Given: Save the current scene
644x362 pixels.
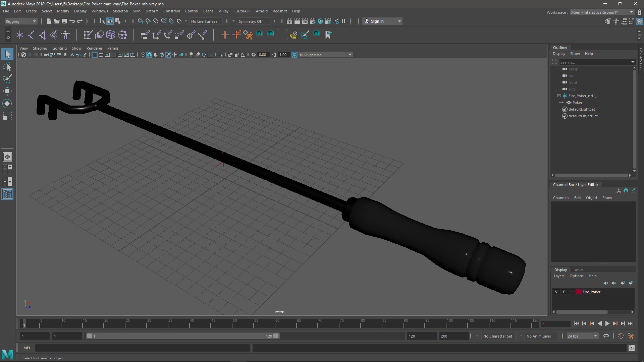Looking at the screenshot, I should pyautogui.click(x=64, y=21).
